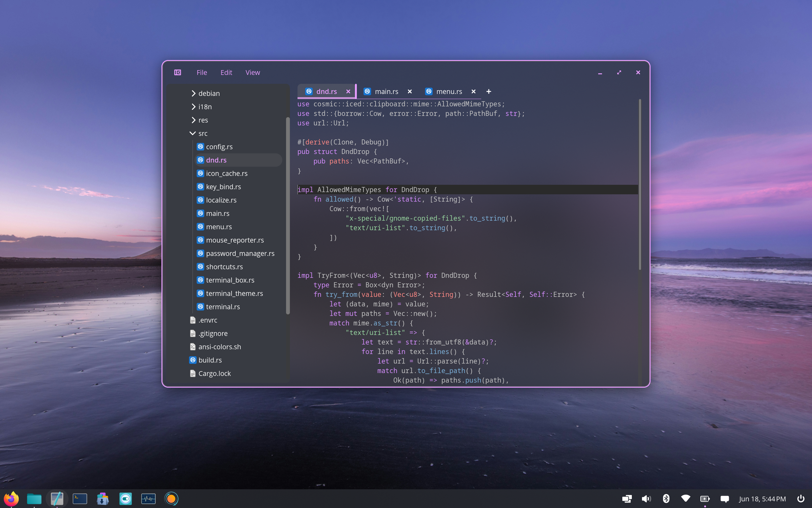Open menu.rs in the file tree
812x508 pixels.
click(x=238, y=227)
